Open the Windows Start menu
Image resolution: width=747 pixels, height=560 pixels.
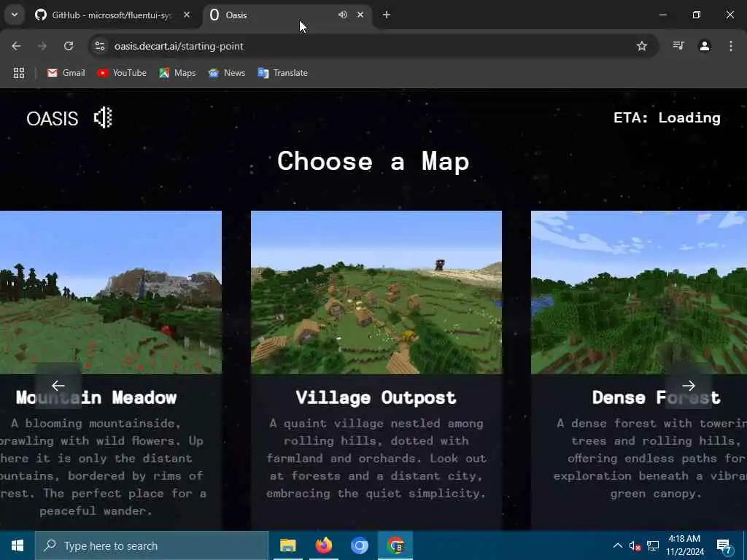pyautogui.click(x=18, y=545)
